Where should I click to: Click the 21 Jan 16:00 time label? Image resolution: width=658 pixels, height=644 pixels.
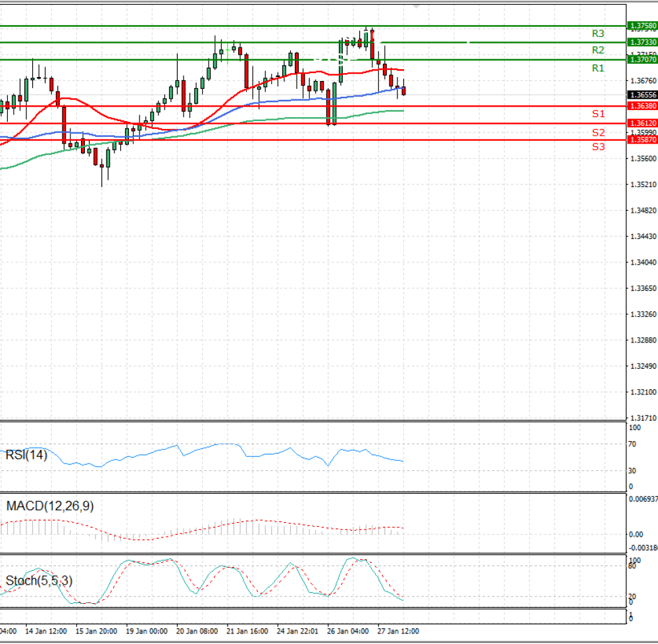point(247,631)
